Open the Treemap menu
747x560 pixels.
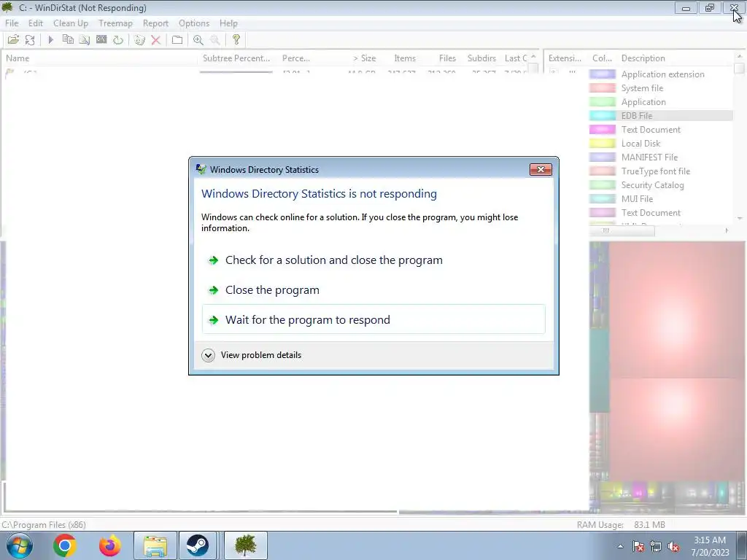(x=115, y=23)
